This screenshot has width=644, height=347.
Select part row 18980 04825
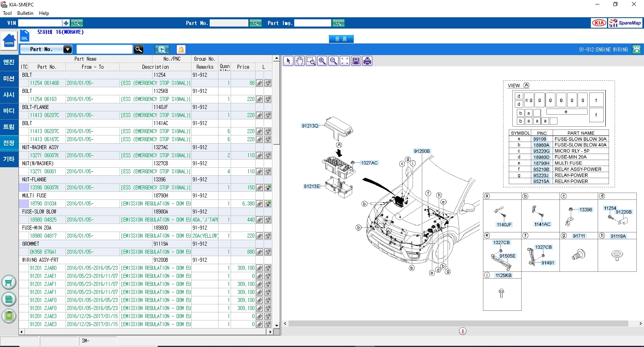pyautogui.click(x=145, y=220)
